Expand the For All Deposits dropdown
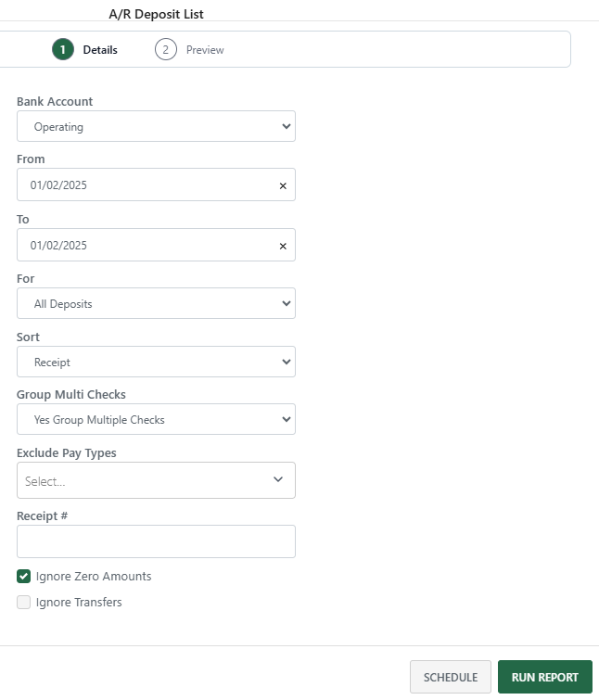599x700 pixels. pos(156,303)
